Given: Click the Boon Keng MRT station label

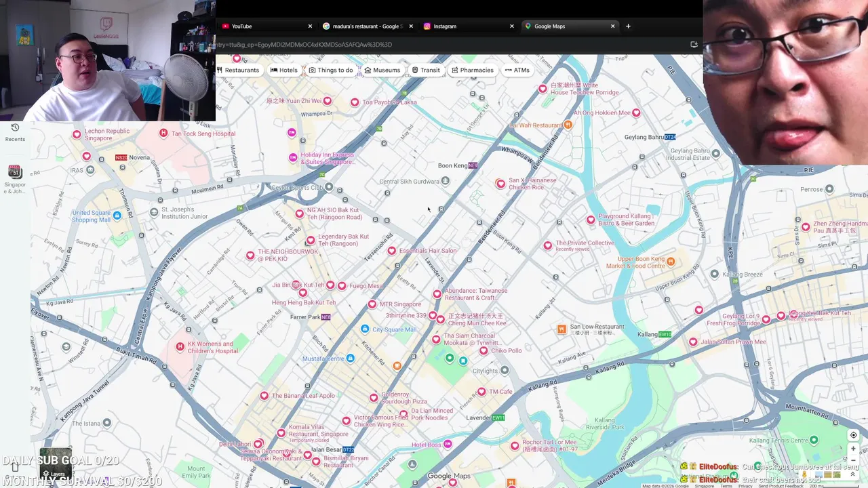Looking at the screenshot, I should (458, 165).
